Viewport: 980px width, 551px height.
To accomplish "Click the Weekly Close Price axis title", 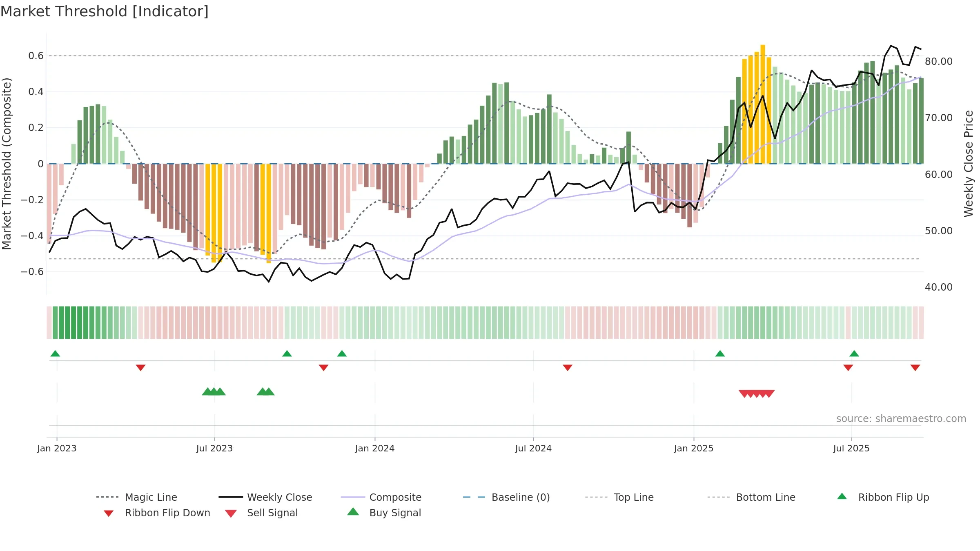I will (969, 163).
